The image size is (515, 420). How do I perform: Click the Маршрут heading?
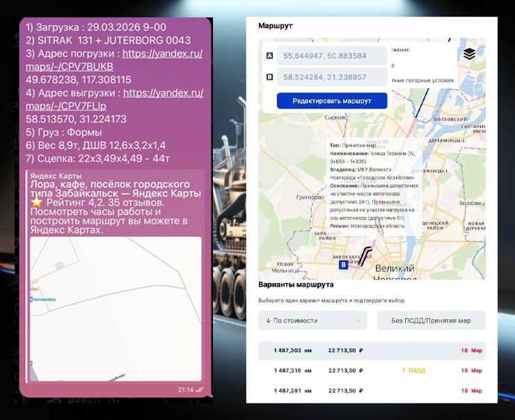[275, 26]
